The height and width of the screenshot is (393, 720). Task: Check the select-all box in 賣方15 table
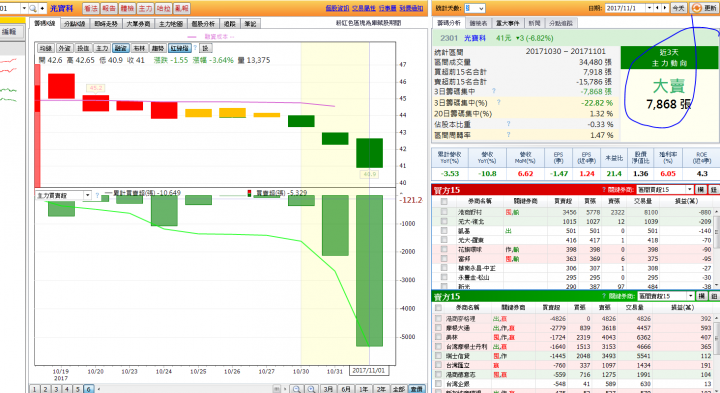(x=439, y=308)
